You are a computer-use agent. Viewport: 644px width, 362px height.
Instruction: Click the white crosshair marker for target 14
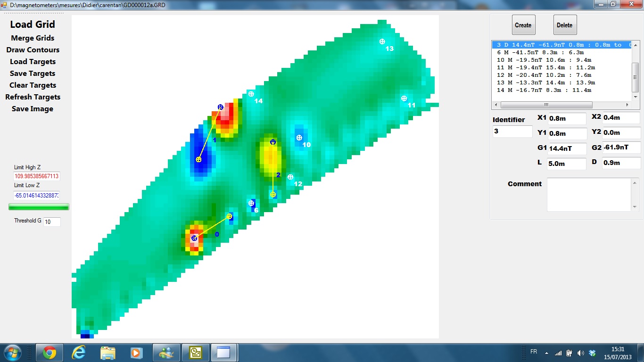click(x=251, y=94)
